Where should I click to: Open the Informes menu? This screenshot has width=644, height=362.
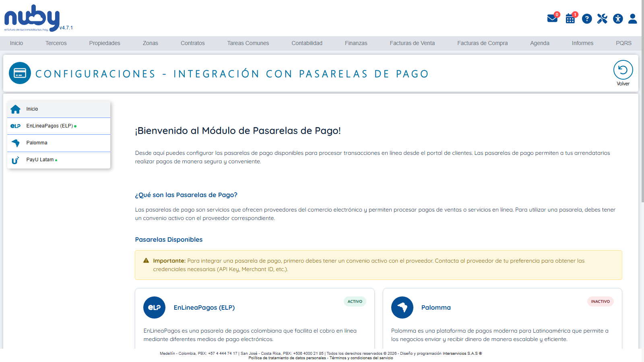tap(582, 43)
